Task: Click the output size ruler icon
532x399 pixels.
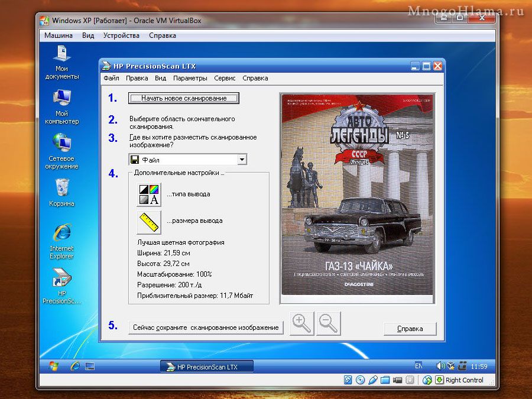Action: tap(149, 222)
